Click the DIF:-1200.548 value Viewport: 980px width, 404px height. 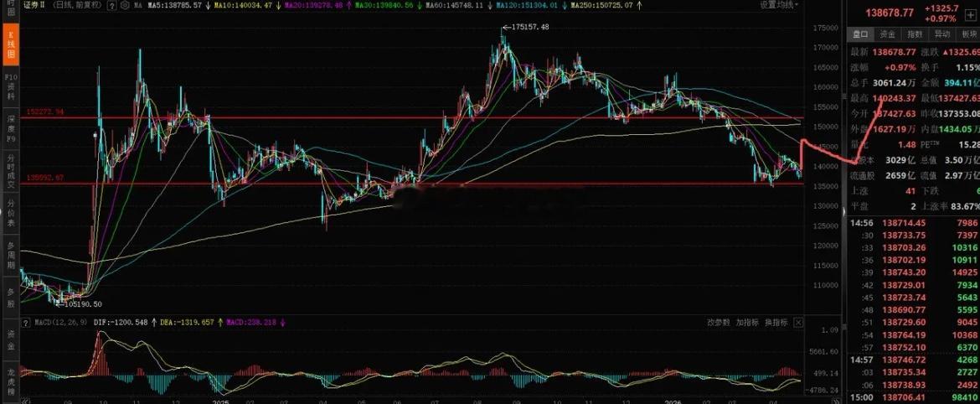[x=121, y=323]
